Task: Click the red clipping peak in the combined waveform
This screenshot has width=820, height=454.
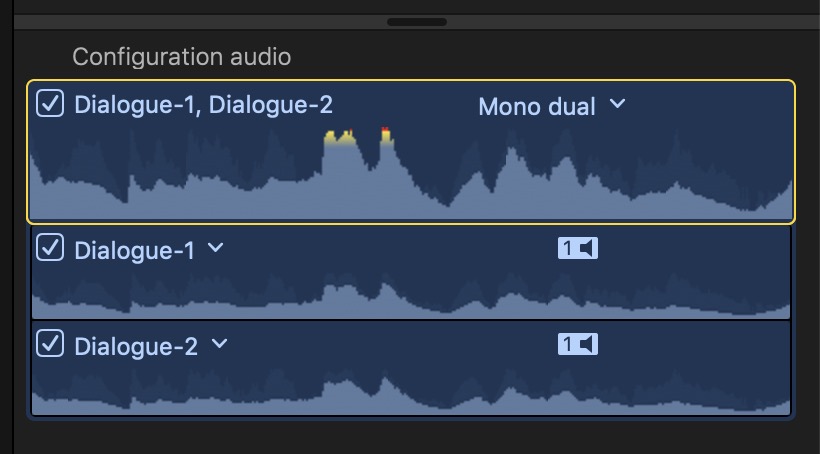Action: coord(386,132)
